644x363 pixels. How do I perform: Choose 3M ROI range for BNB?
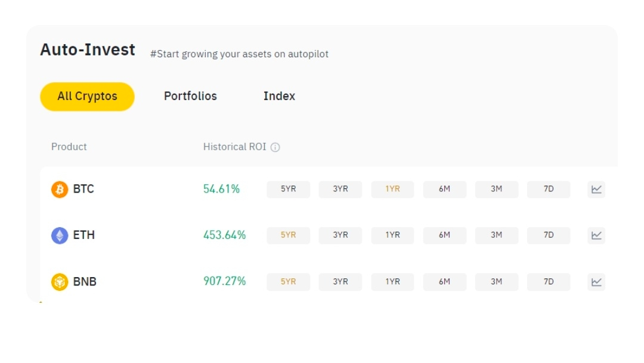click(496, 281)
